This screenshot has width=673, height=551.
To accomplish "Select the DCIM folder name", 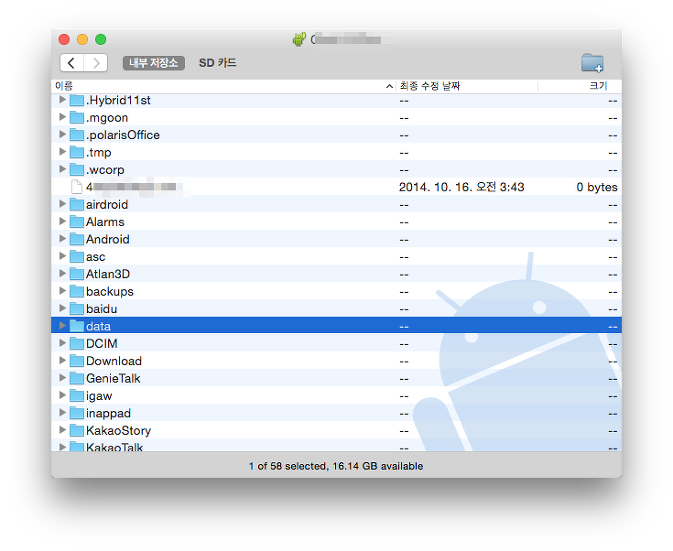I will 101,343.
